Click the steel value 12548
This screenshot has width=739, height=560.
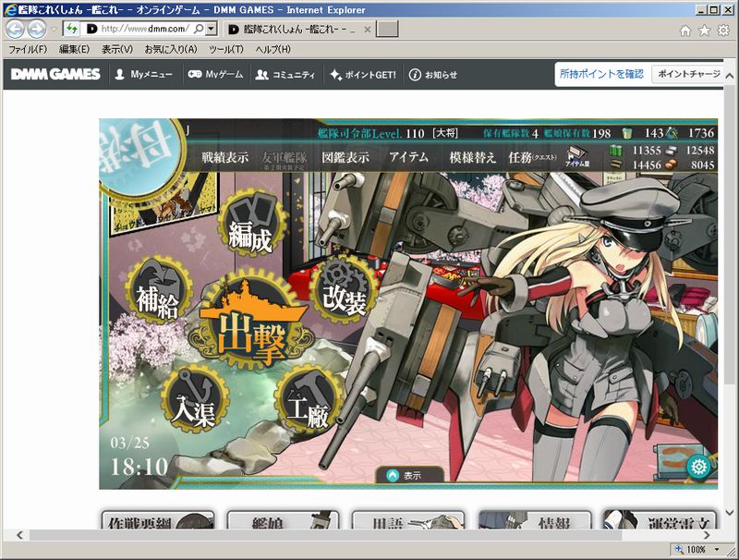click(x=700, y=151)
